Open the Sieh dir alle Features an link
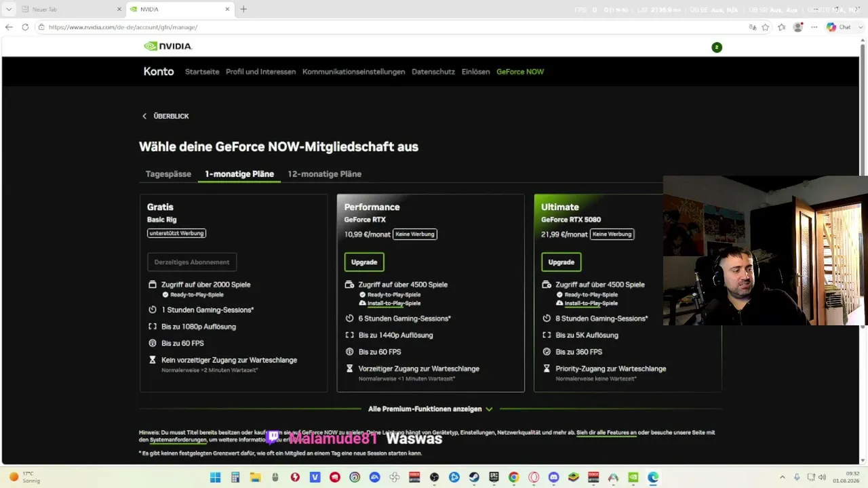868x488 pixels. click(606, 432)
